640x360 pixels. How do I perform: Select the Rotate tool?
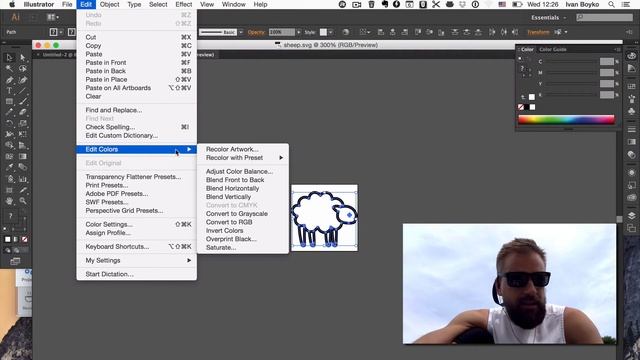9,123
